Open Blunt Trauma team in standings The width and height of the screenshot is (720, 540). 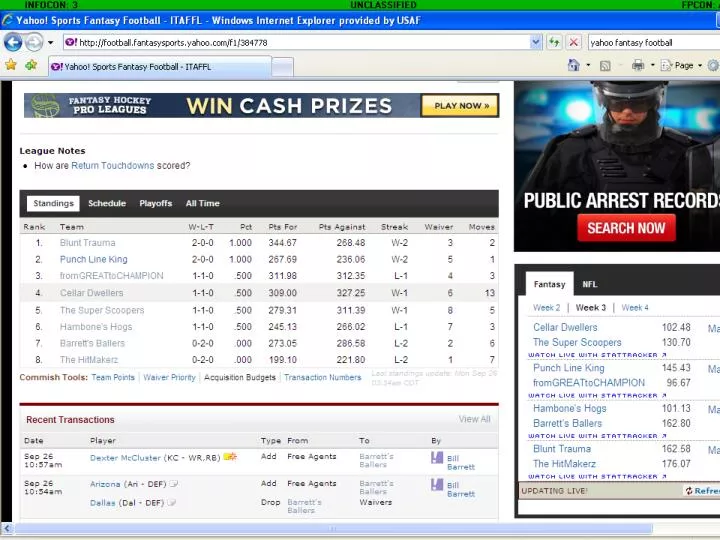pyautogui.click(x=87, y=242)
